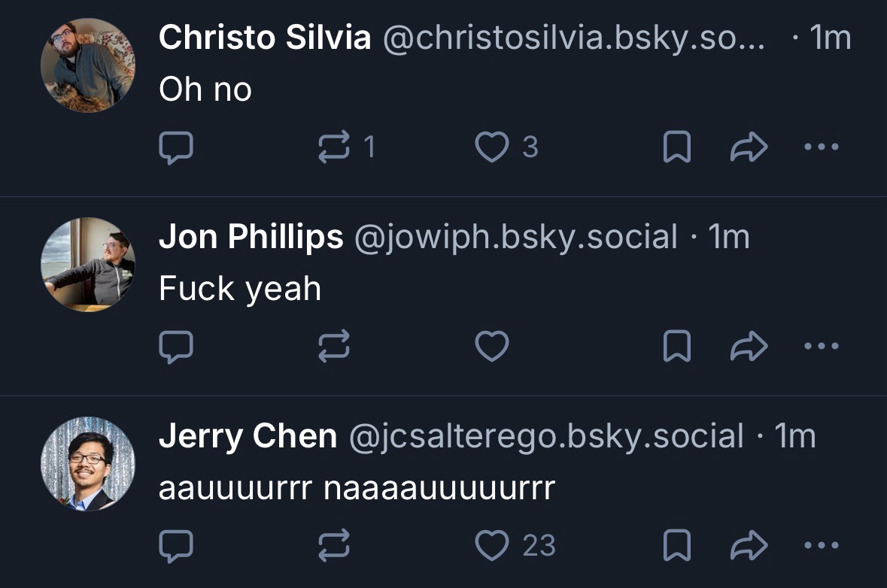This screenshot has width=887, height=588.
Task: Repost Jon Phillips' post
Action: pyautogui.click(x=334, y=347)
